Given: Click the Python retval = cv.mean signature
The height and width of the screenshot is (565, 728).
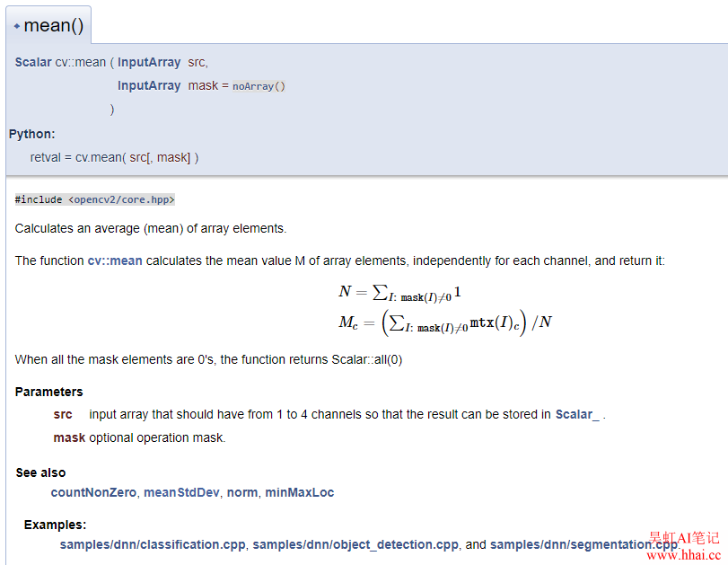Looking at the screenshot, I should point(114,157).
